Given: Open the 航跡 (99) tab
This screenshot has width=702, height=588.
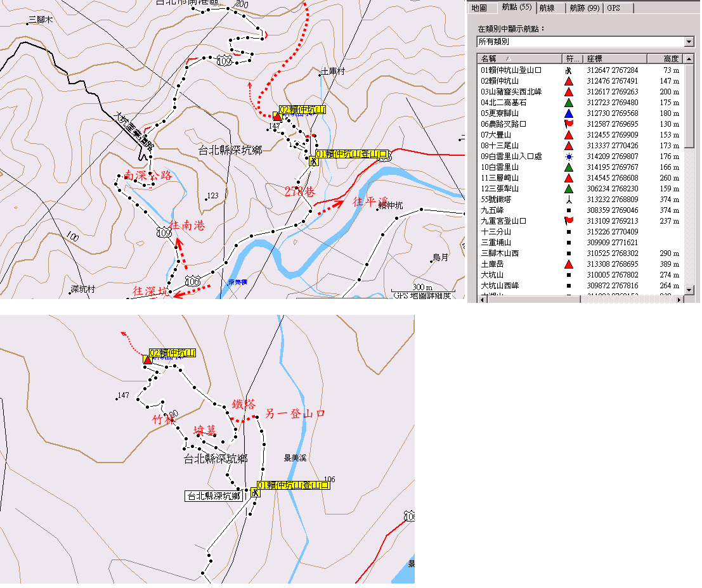Looking at the screenshot, I should (x=583, y=8).
